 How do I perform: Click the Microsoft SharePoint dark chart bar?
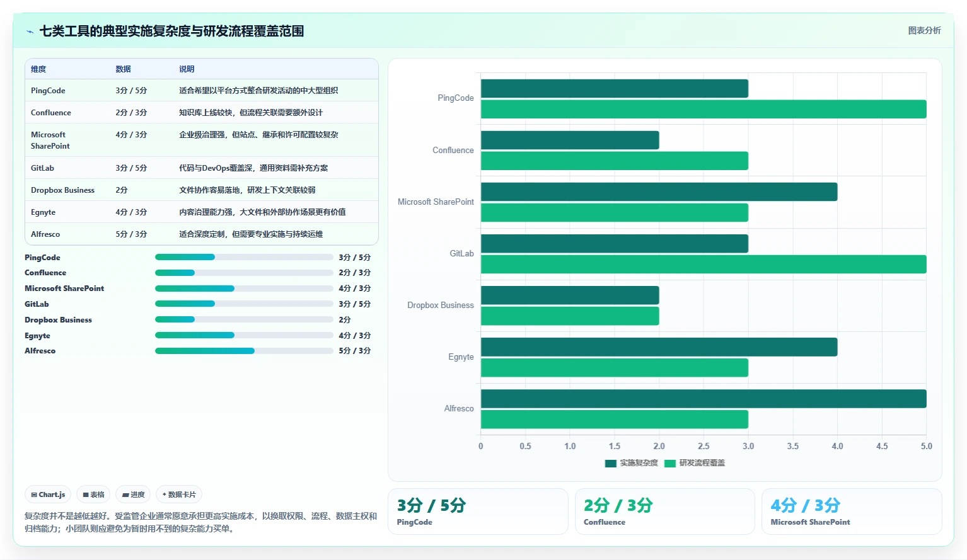pyautogui.click(x=659, y=191)
